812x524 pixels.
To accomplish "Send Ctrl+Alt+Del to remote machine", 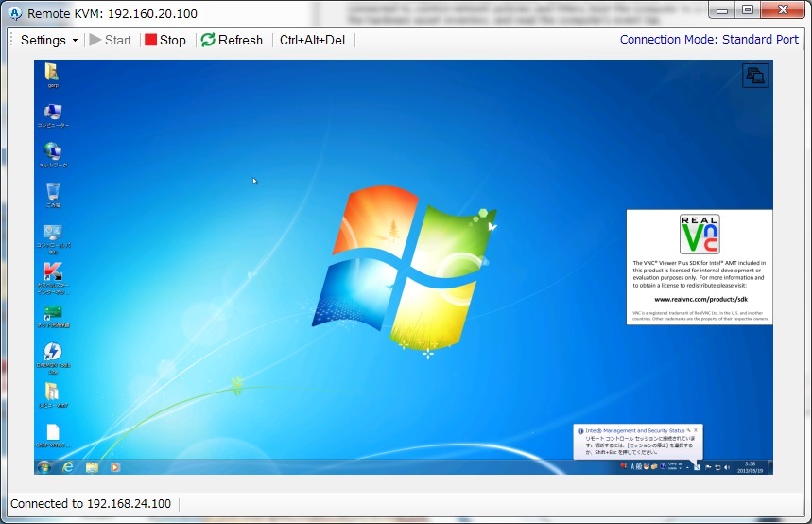I will pyautogui.click(x=312, y=40).
